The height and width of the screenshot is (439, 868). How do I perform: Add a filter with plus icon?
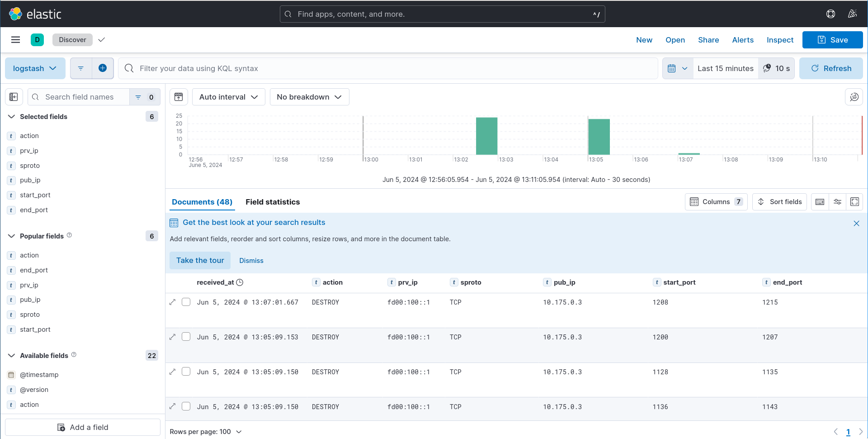point(103,68)
